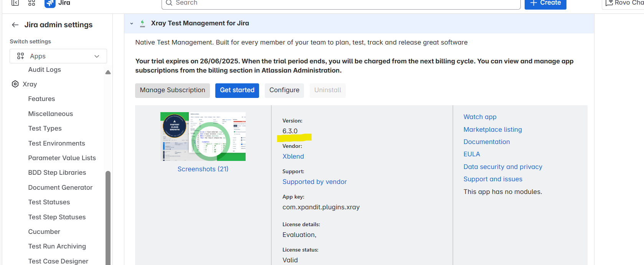Open Document Generator settings
This screenshot has height=265, width=644.
(61, 187)
